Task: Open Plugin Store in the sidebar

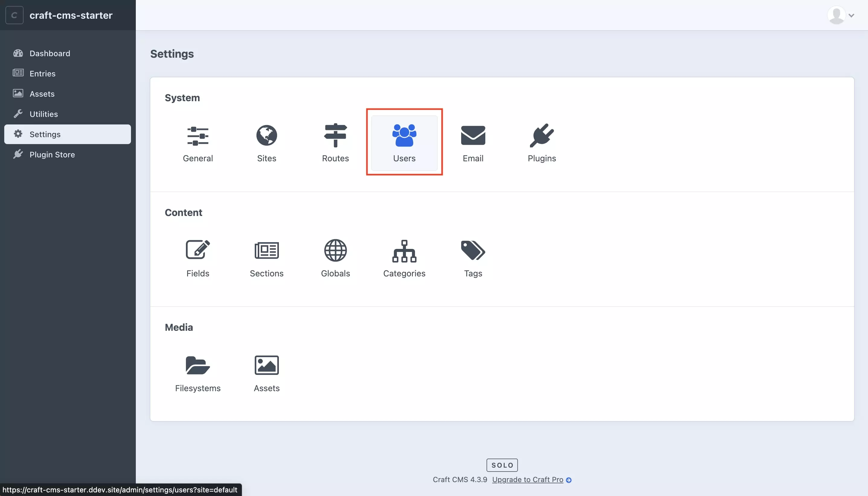Action: click(67, 154)
